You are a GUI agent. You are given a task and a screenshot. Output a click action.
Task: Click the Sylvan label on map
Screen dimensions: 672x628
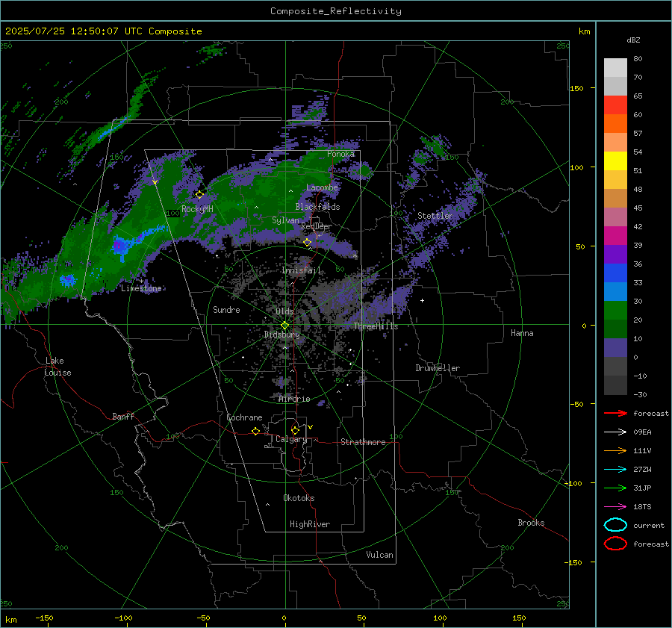coord(285,220)
